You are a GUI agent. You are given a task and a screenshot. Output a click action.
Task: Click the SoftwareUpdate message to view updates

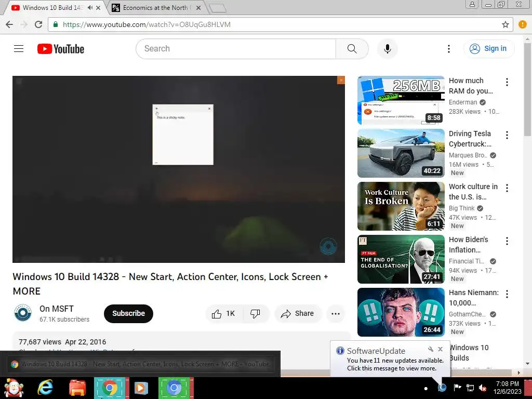395,364
